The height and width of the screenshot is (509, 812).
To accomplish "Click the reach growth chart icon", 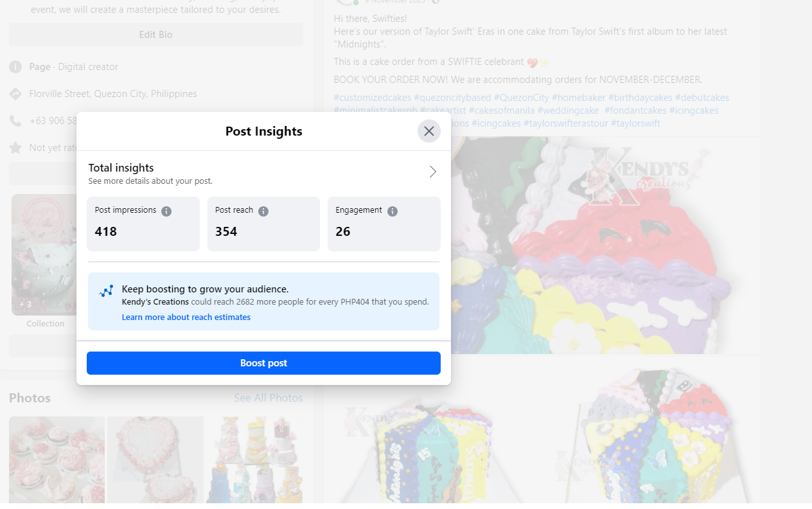I will [x=106, y=291].
